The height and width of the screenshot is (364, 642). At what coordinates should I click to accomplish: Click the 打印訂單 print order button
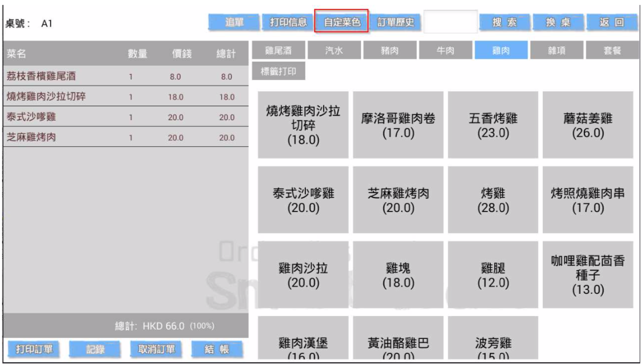tap(34, 349)
